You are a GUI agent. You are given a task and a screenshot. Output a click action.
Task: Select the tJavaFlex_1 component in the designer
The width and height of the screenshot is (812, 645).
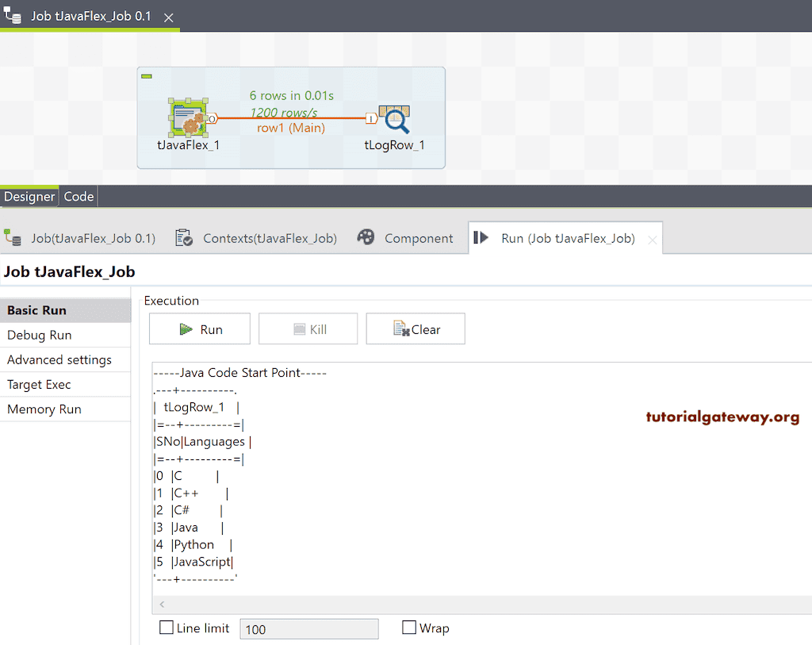(189, 117)
